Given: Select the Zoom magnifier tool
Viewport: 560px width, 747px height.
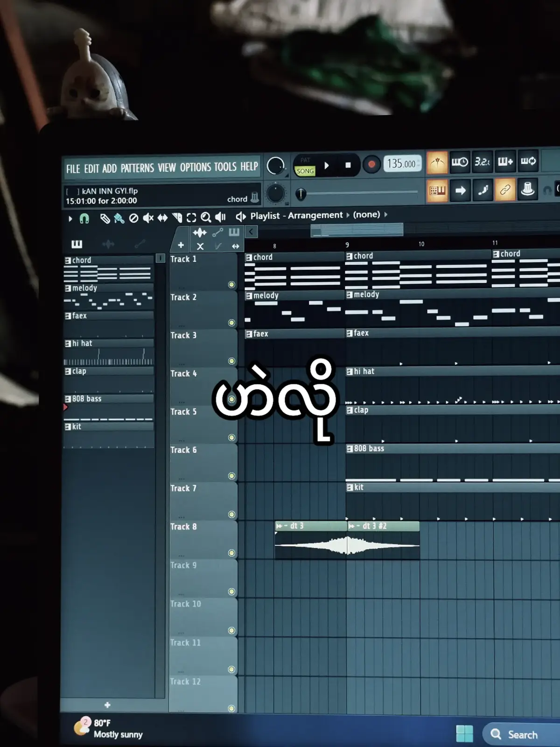Looking at the screenshot, I should click(206, 217).
